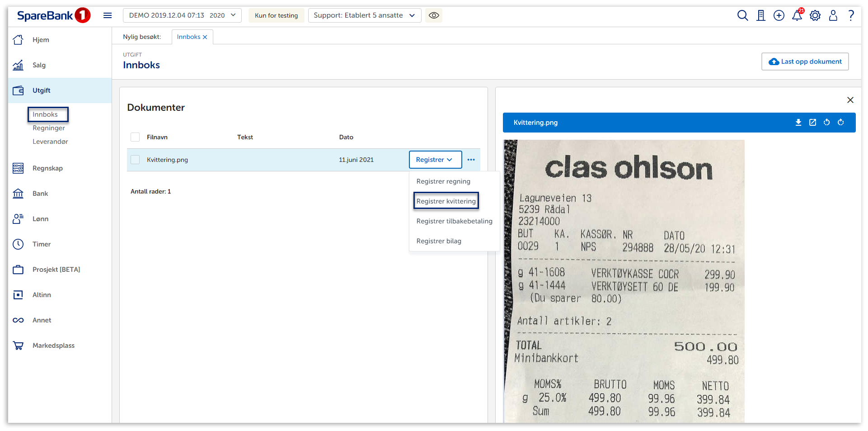Click the plus circle add icon
Image resolution: width=868 pixels, height=431 pixels.
pyautogui.click(x=779, y=15)
